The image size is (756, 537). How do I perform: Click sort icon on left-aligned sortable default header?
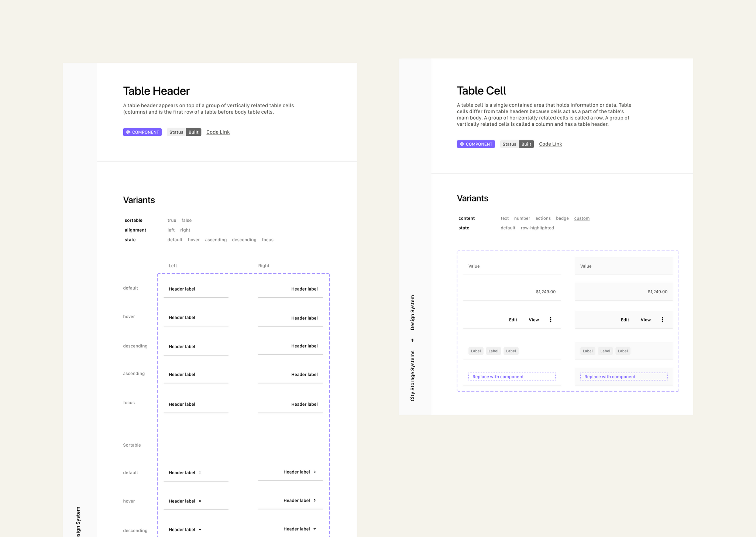click(x=200, y=472)
